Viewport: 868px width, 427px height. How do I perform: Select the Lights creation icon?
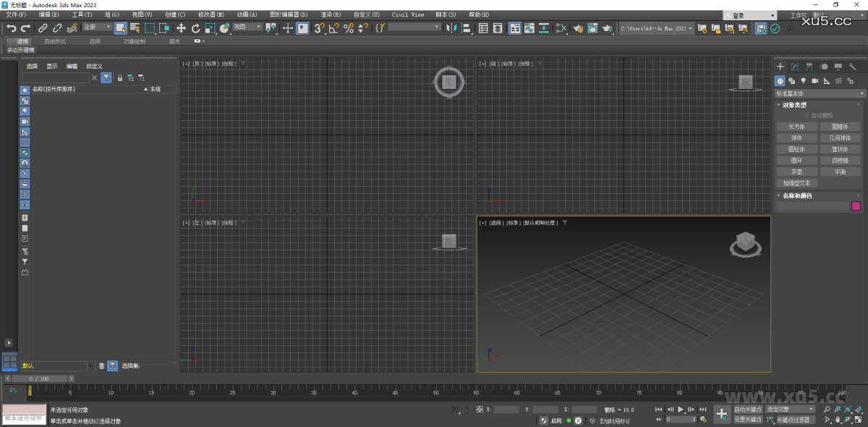(x=804, y=80)
